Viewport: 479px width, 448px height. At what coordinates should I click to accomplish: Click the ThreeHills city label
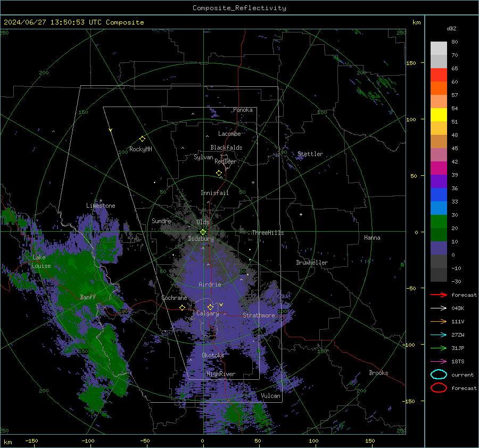268,233
